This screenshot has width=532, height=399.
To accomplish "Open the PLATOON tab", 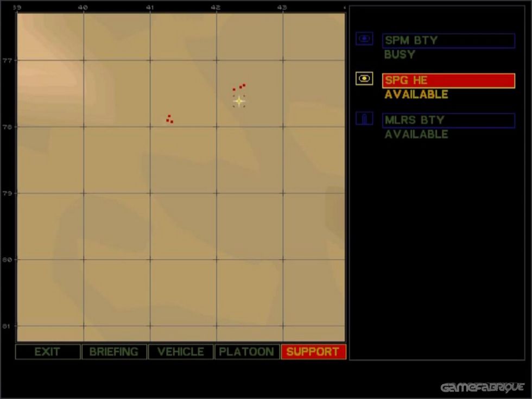I will pos(246,352).
